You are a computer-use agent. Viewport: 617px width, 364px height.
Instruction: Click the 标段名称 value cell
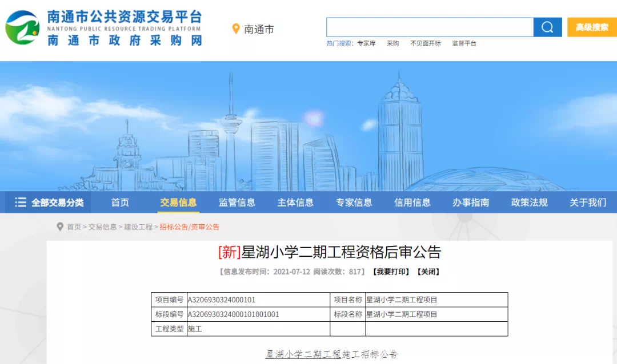[x=436, y=314]
